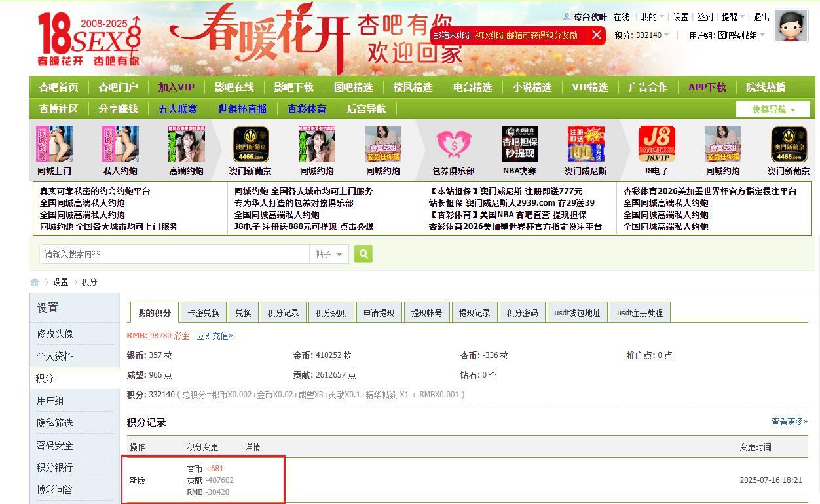This screenshot has height=504, width=820.
Task: Click the small user icon beside the username
Action: [x=567, y=17]
